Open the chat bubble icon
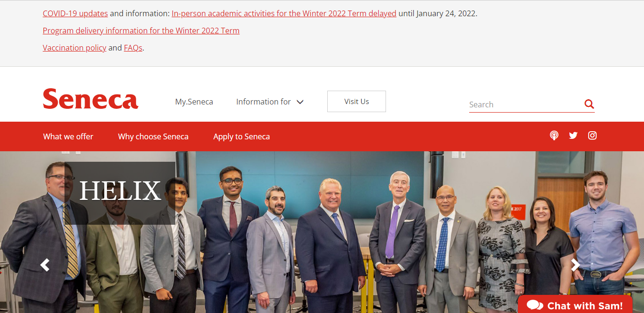Viewport: 644px width, 313px height. (x=535, y=305)
